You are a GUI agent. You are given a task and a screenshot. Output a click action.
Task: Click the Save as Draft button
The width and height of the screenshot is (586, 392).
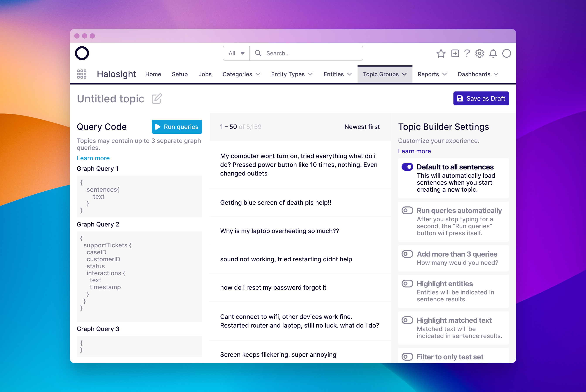pyautogui.click(x=481, y=98)
